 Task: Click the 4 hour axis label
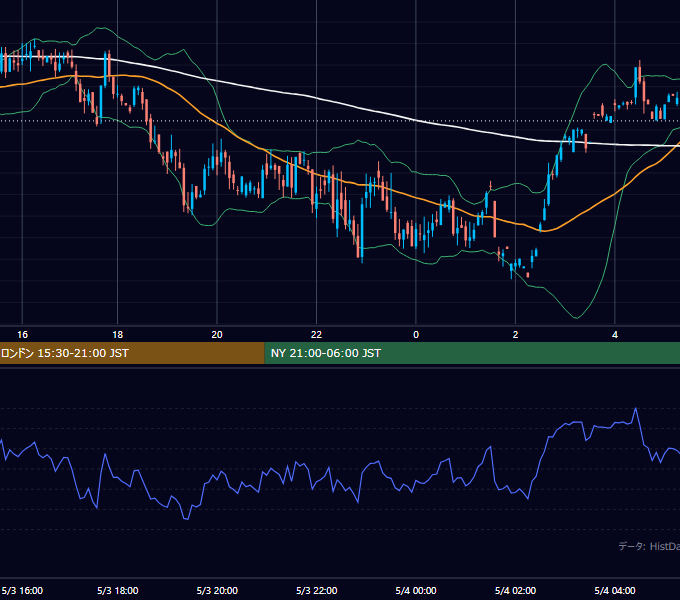pyautogui.click(x=615, y=335)
